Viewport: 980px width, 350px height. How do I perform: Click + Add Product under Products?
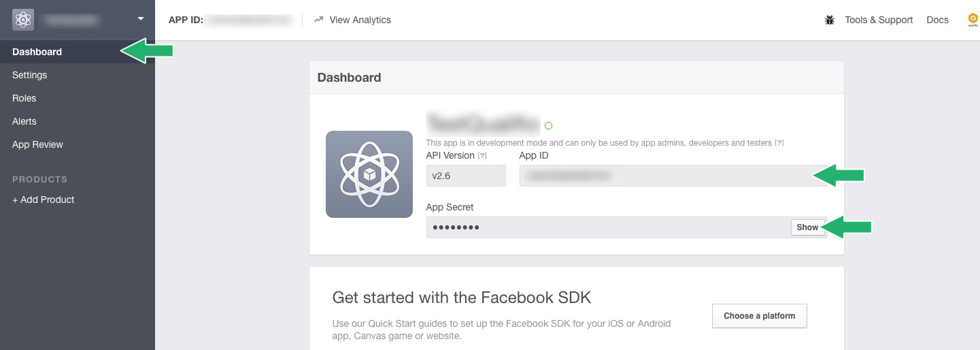pos(44,200)
